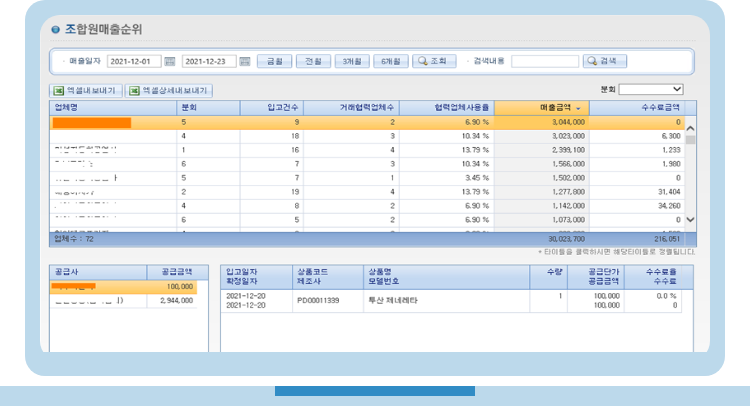
Task: Click the 0.0 % fee rate value
Action: [666, 296]
